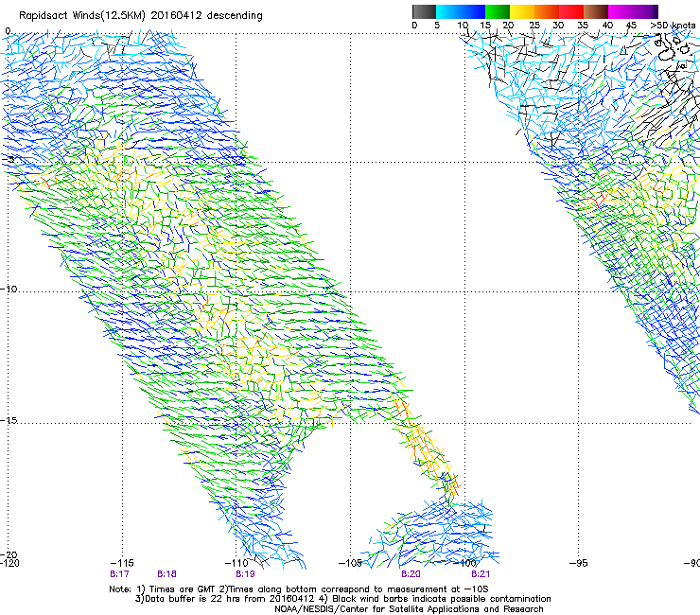Click the "-20" latitude axis label
700x615 pixels.
9,554
